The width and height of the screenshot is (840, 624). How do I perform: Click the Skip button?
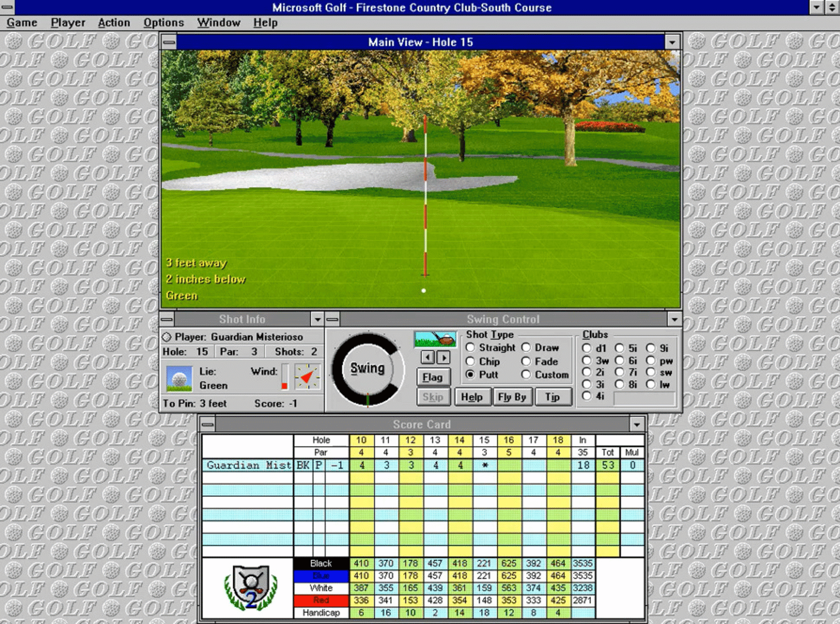pyautogui.click(x=432, y=397)
